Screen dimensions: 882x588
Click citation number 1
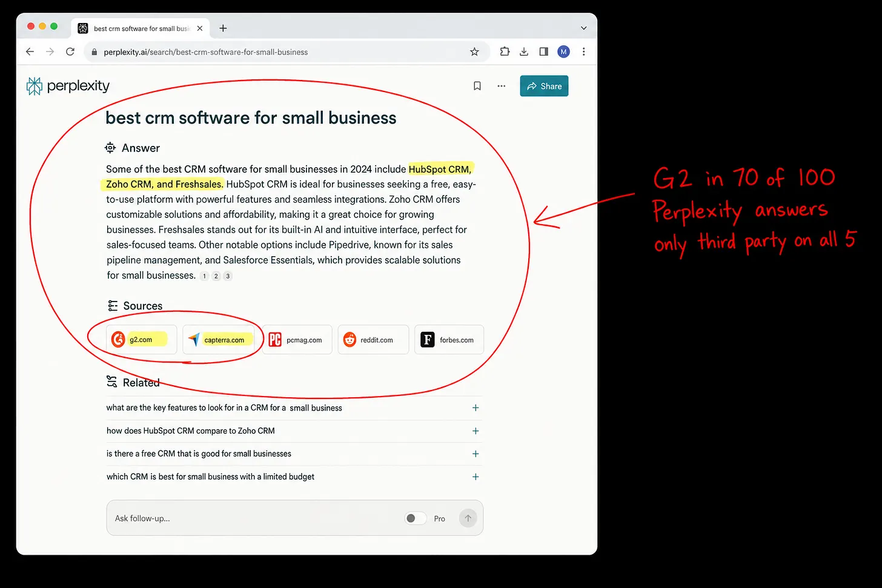(x=205, y=276)
